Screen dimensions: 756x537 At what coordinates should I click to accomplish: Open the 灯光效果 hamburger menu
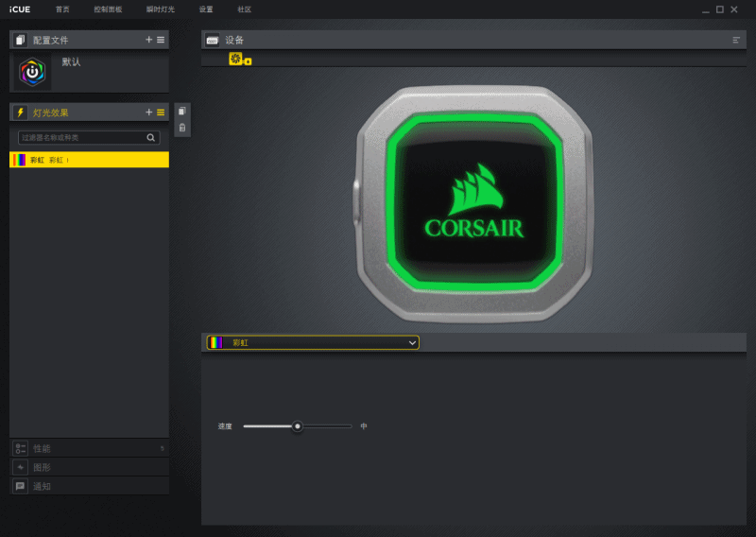point(161,113)
